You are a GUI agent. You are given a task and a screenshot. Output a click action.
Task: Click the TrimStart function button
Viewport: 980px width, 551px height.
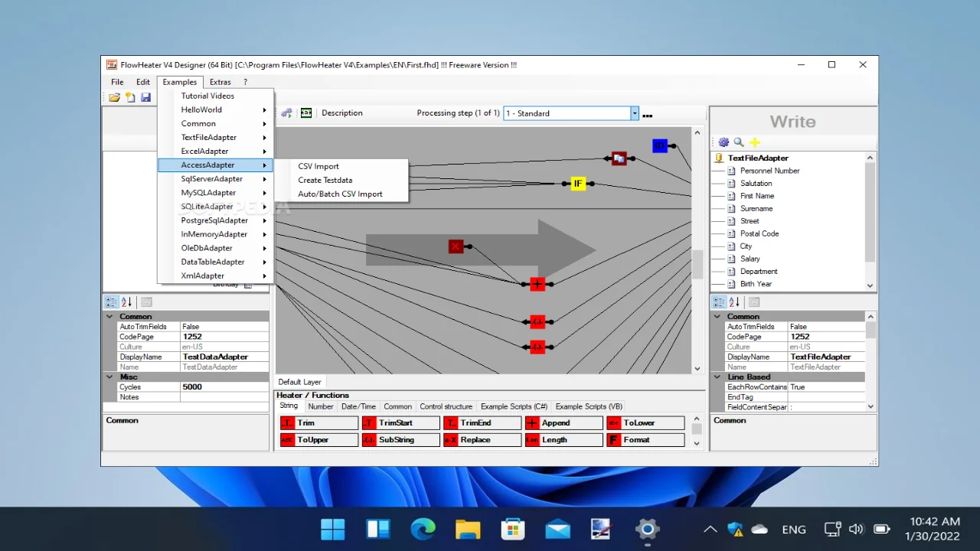(400, 422)
